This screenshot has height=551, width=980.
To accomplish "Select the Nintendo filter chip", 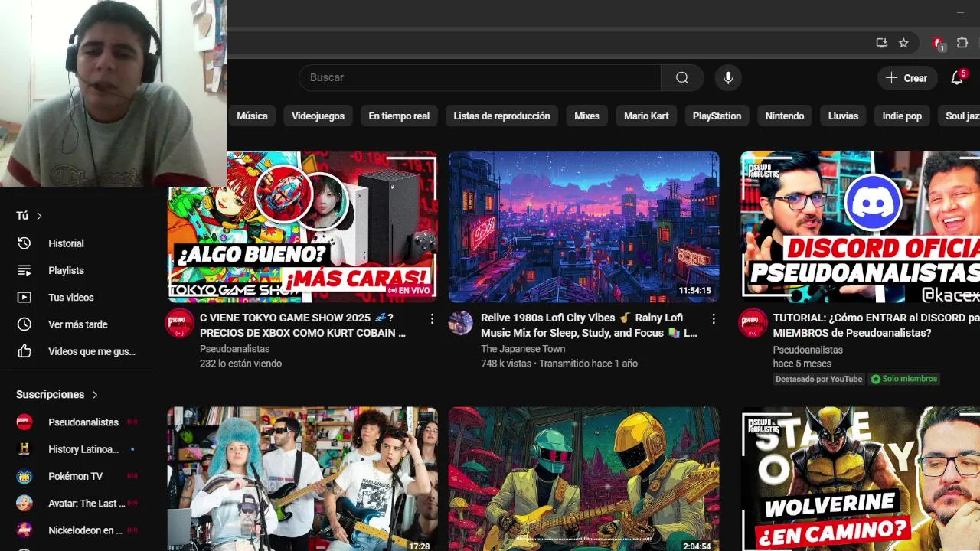I will tap(785, 116).
